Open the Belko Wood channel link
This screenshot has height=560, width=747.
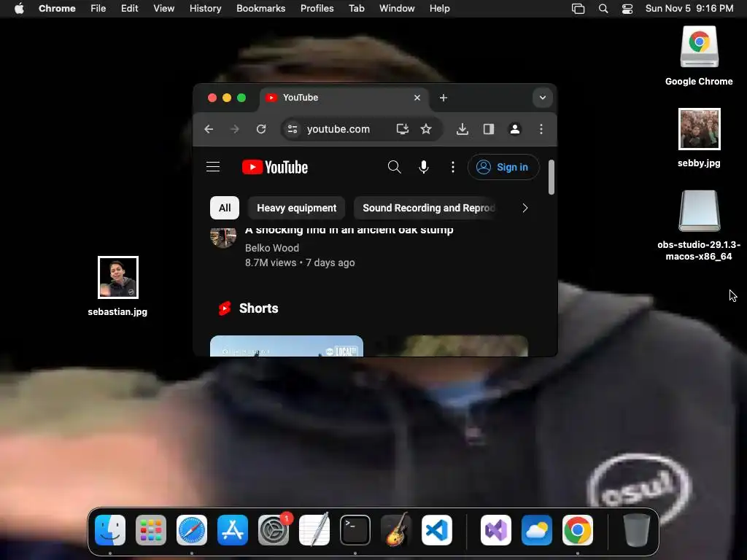pyautogui.click(x=272, y=248)
